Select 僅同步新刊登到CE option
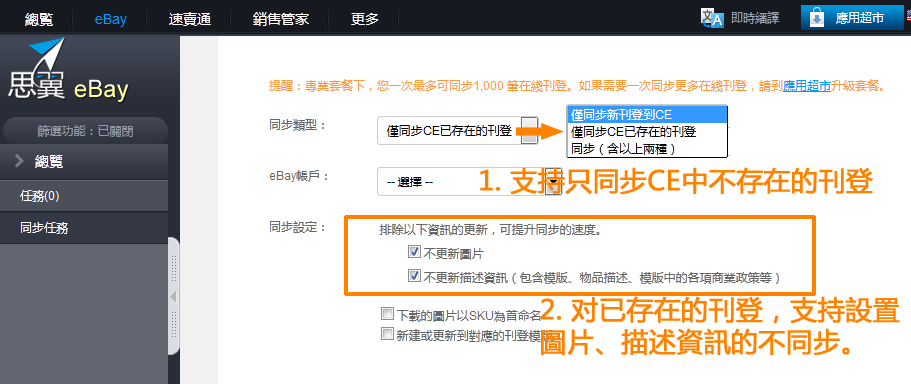Viewport: 911px width, 384px height. tap(647, 114)
